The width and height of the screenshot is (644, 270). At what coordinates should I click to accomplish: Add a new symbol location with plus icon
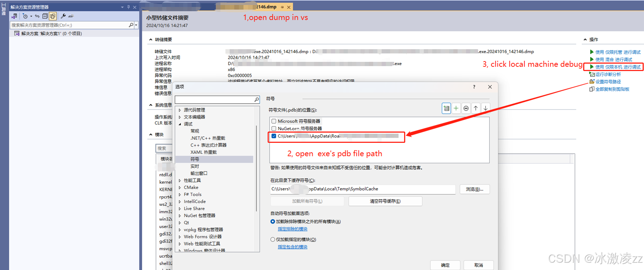pyautogui.click(x=456, y=108)
